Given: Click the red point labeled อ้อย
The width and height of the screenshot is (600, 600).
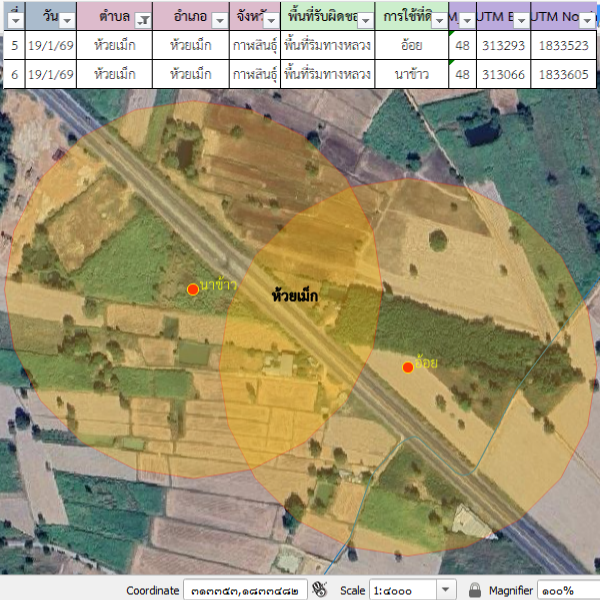Looking at the screenshot, I should point(408,367).
